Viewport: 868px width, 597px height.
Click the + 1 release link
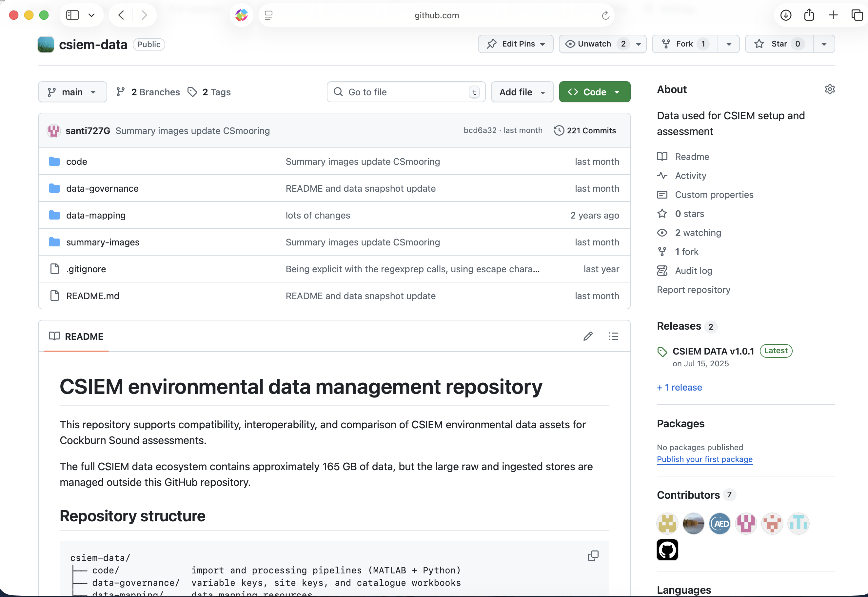coord(679,387)
